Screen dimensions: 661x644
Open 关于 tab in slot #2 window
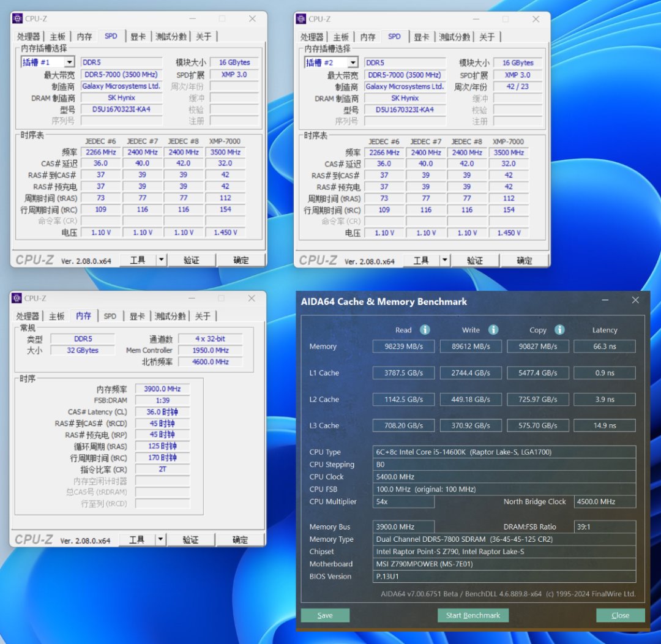pyautogui.click(x=487, y=37)
